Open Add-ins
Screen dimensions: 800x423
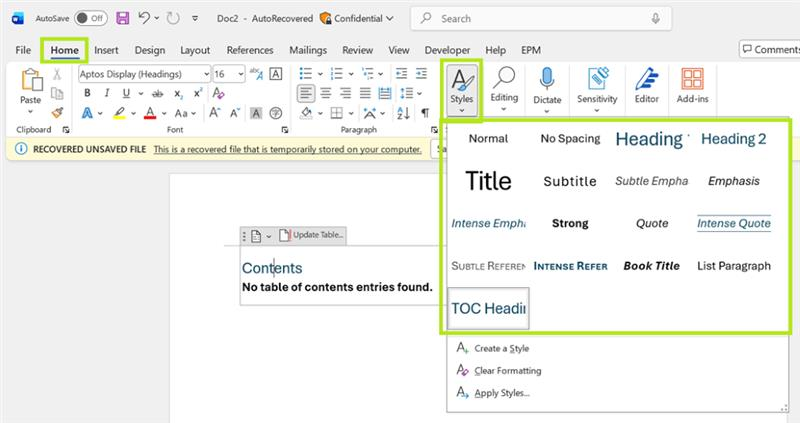coord(692,85)
